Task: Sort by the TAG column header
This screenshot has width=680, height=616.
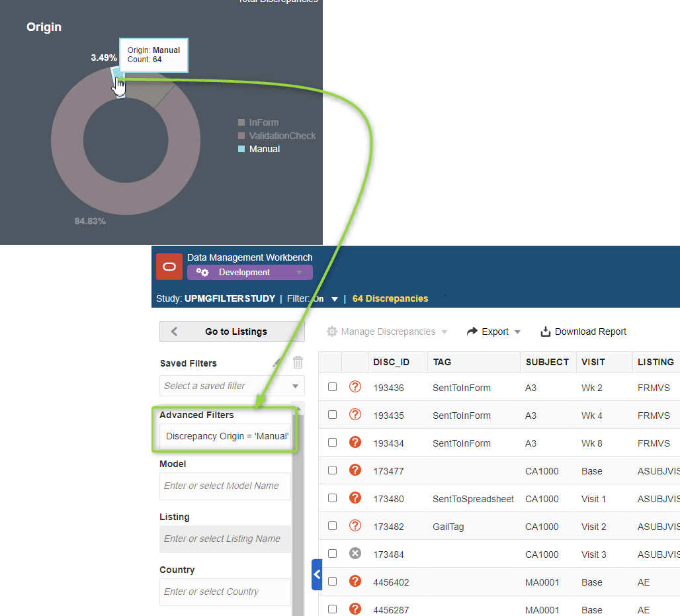Action: 442,362
